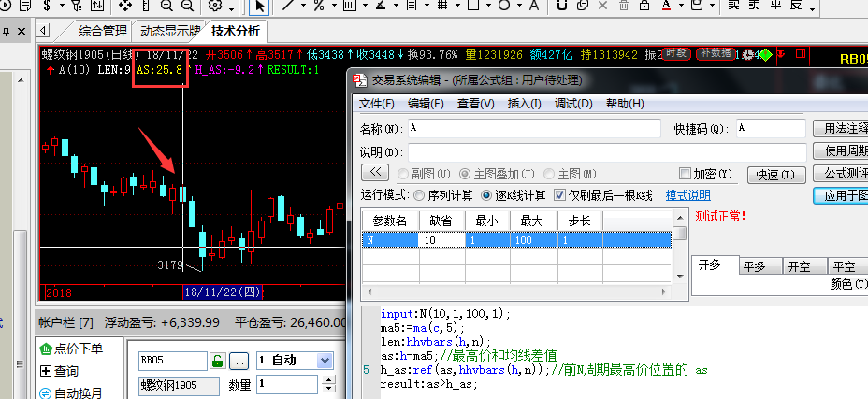Select the vertical bars cycle-line tool
The height and width of the screenshot is (399, 868).
pyautogui.click(x=349, y=6)
